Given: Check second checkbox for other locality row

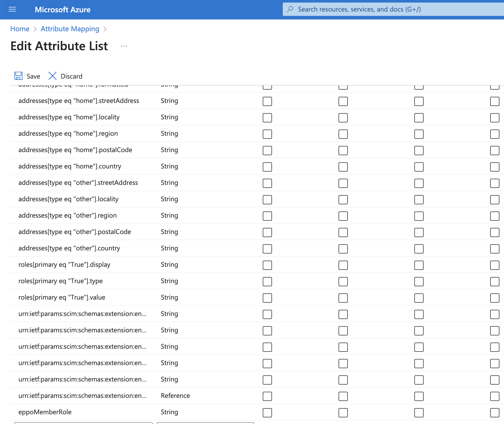Looking at the screenshot, I should tap(343, 200).
